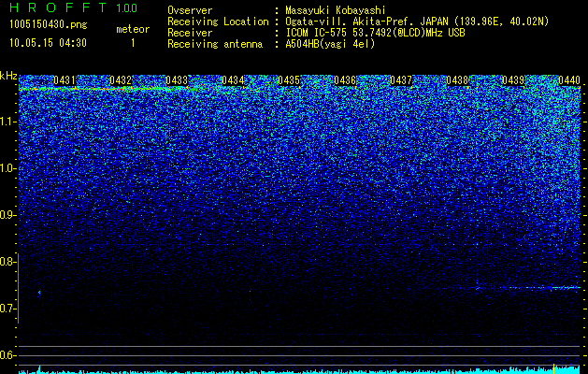Click the 0.7 frequency axis label

click(x=7, y=309)
